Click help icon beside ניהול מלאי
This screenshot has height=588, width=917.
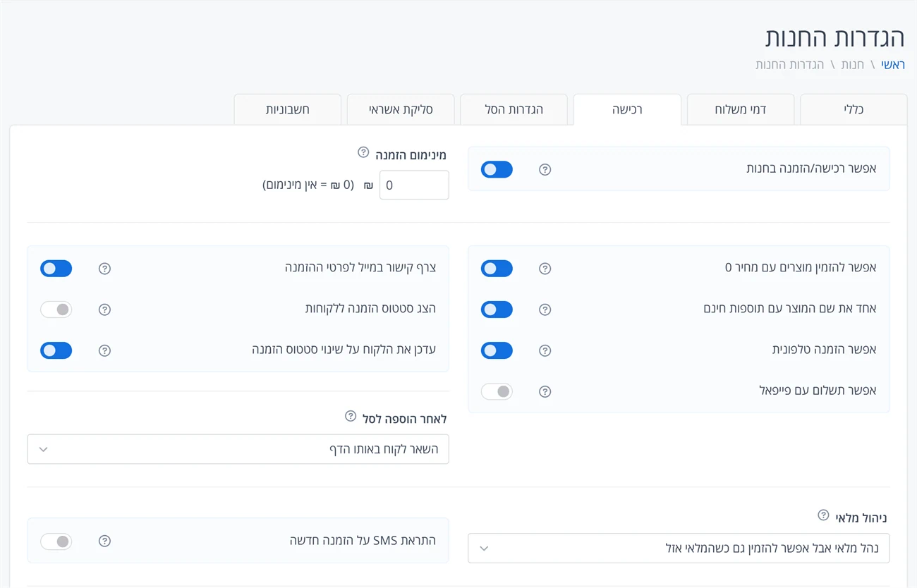pos(823,515)
